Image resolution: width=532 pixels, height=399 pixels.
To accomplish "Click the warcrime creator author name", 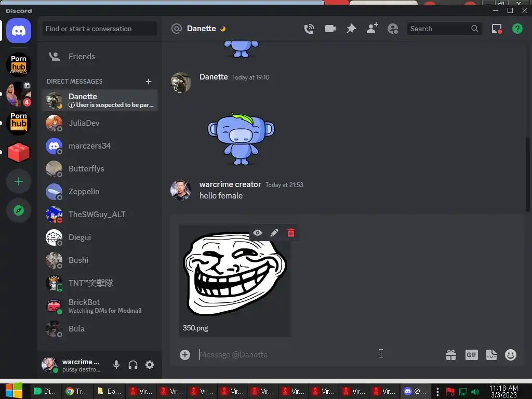I will click(x=230, y=184).
